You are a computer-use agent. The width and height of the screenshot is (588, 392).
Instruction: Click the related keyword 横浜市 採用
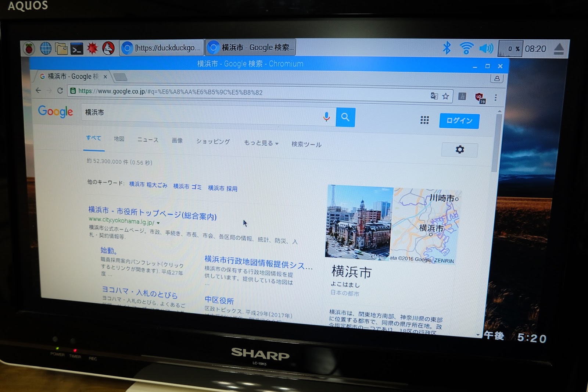point(223,188)
